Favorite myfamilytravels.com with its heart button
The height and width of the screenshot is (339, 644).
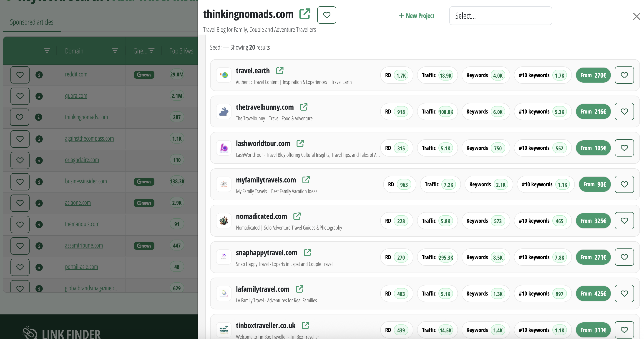click(x=624, y=184)
